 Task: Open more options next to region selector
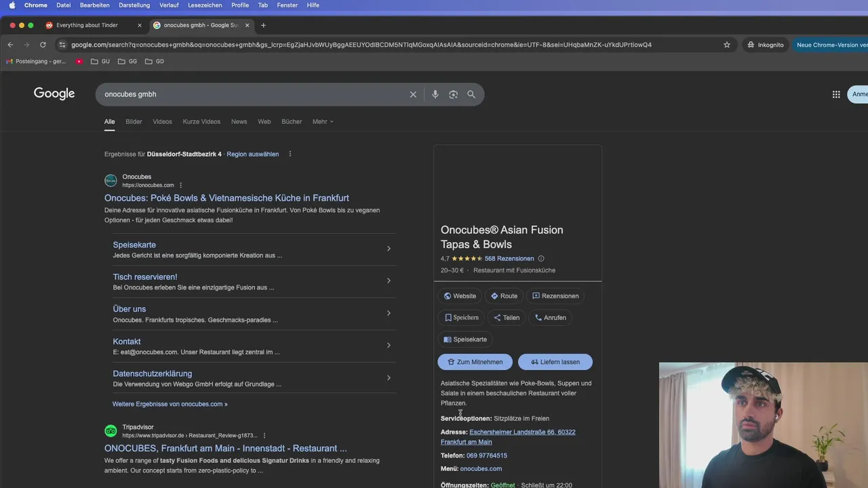point(290,154)
